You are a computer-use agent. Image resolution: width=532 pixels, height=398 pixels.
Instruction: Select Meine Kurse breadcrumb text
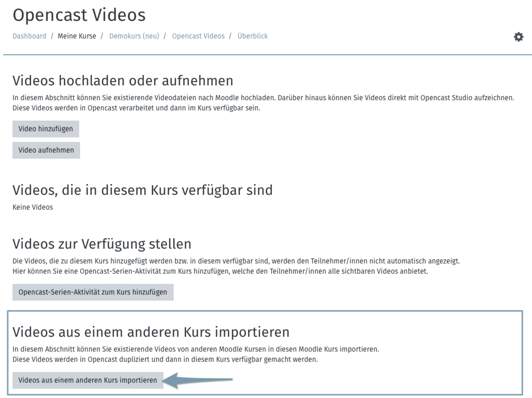(x=77, y=36)
